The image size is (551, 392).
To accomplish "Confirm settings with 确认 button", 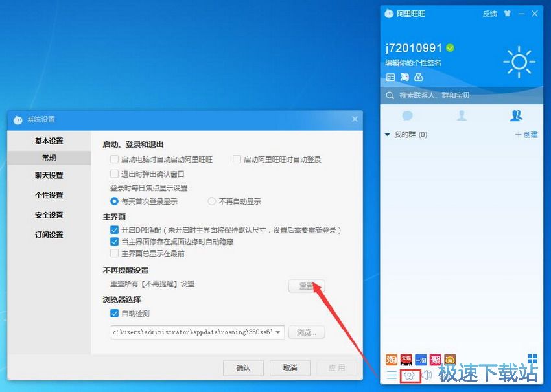I will click(x=243, y=368).
